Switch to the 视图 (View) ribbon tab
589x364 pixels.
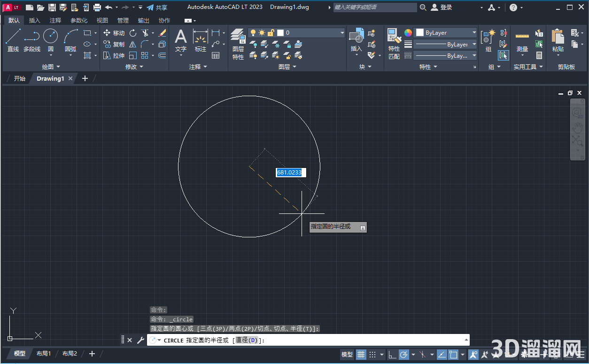pyautogui.click(x=102, y=21)
